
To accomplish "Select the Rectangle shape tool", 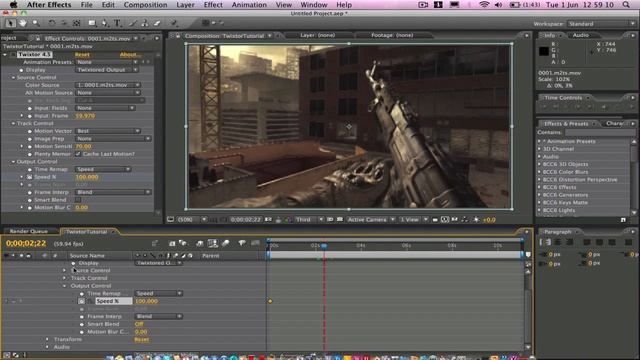I will 92,23.
